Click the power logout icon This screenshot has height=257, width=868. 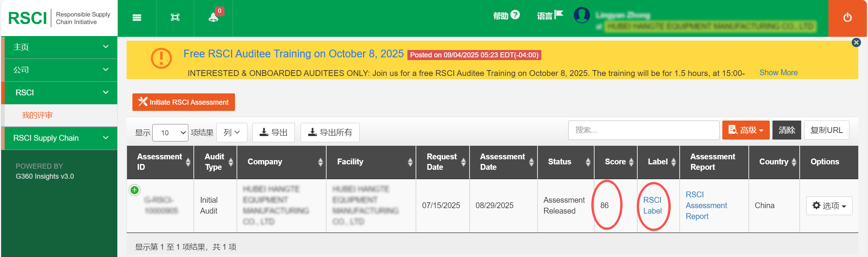pyautogui.click(x=847, y=18)
